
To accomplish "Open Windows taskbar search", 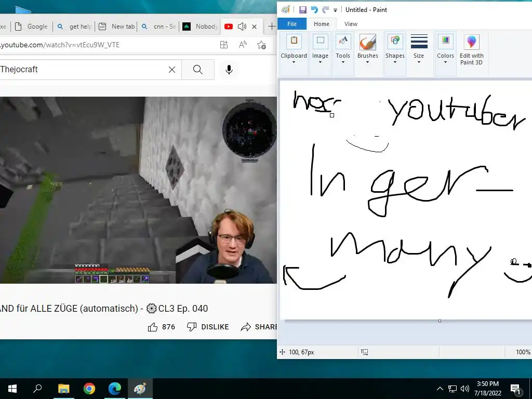I will tap(37, 389).
